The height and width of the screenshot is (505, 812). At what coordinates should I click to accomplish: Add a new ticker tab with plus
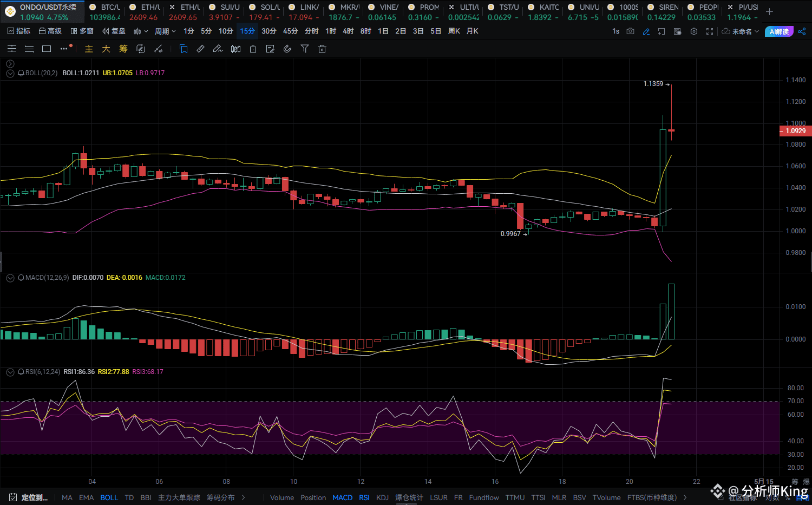coord(769,12)
